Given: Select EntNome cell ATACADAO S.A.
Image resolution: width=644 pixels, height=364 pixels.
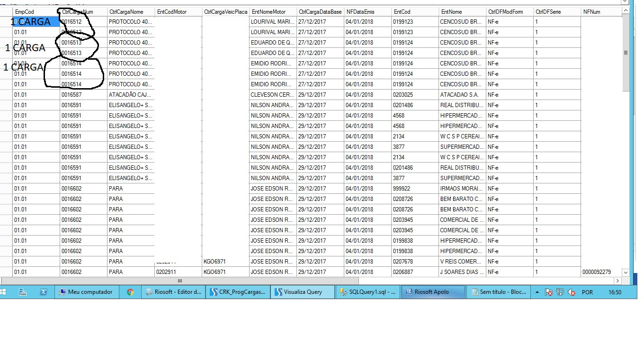Looking at the screenshot, I should 462,95.
